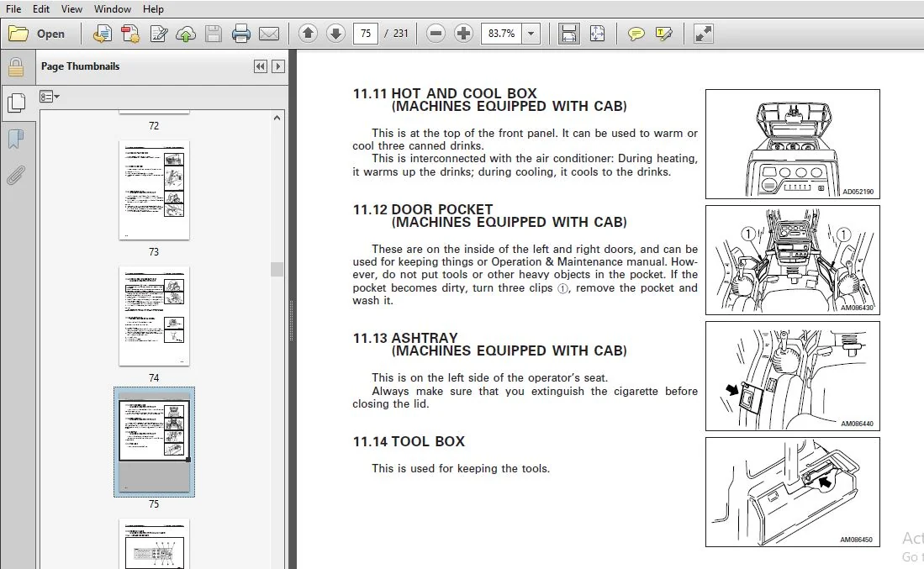924x569 pixels.
Task: Click the fit one full page icon
Action: tap(597, 34)
